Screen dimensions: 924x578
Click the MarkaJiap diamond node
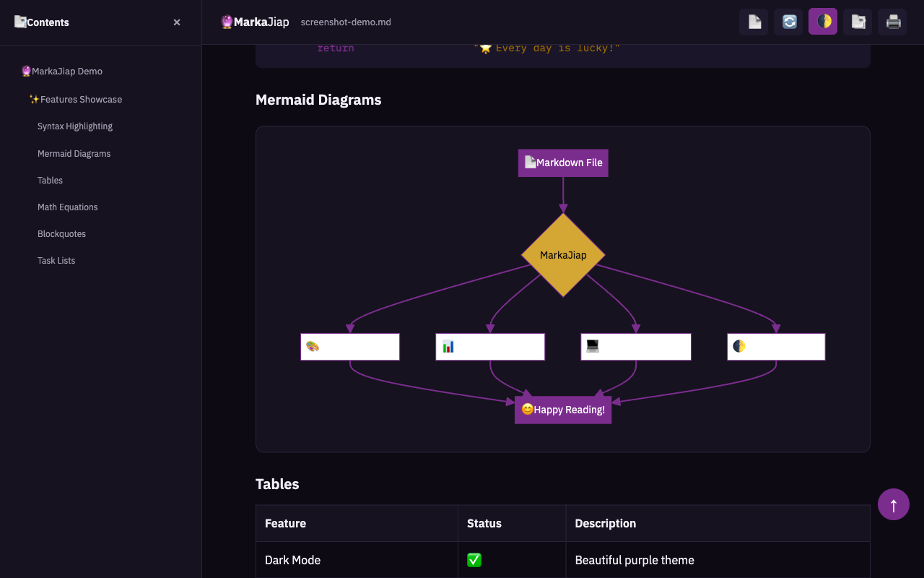563,255
